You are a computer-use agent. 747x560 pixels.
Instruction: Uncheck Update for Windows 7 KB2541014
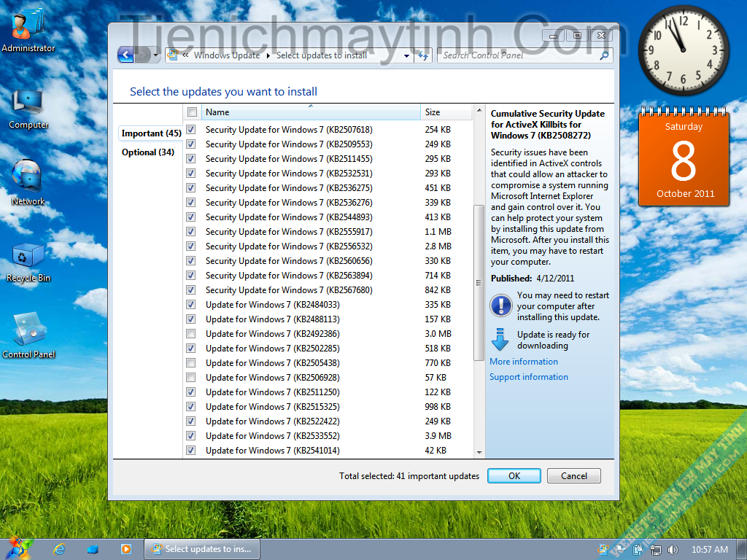pyautogui.click(x=191, y=450)
